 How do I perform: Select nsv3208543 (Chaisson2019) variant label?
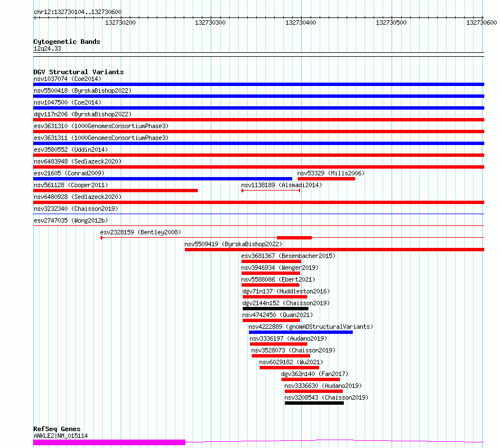coord(326,397)
